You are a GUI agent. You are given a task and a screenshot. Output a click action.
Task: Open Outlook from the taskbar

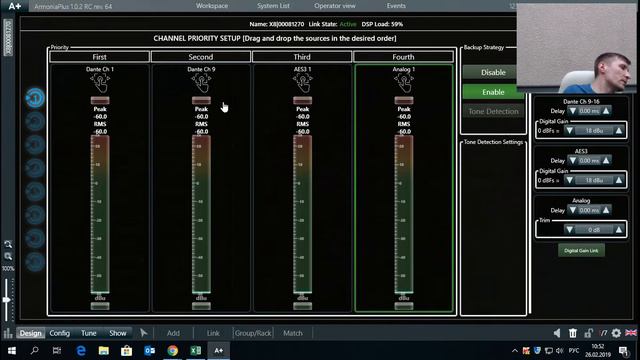point(149,351)
